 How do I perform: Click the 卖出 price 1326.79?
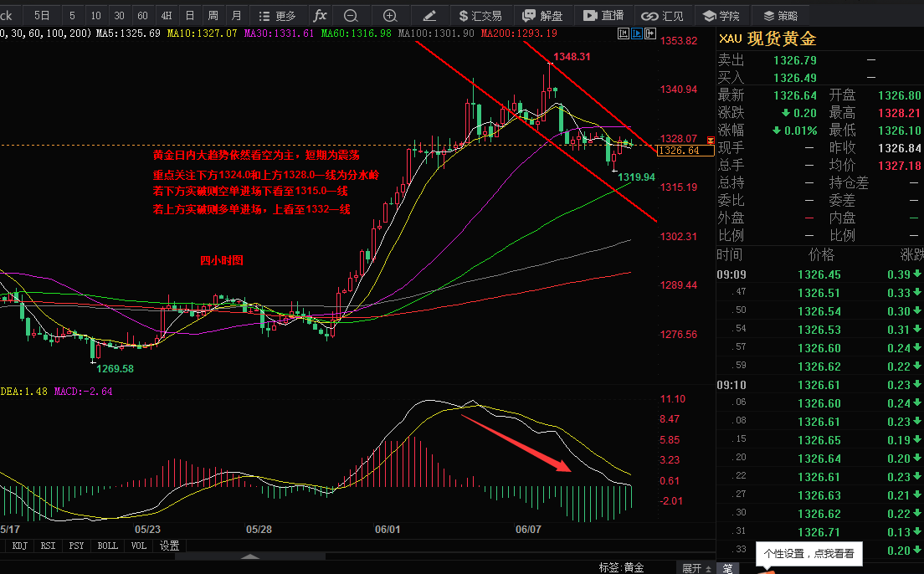(x=795, y=60)
